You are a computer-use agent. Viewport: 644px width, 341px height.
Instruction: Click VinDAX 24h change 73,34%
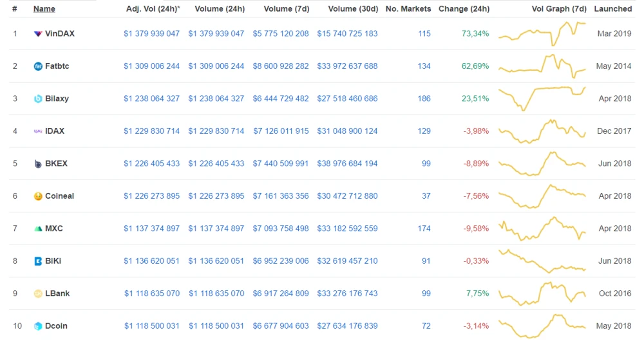475,33
